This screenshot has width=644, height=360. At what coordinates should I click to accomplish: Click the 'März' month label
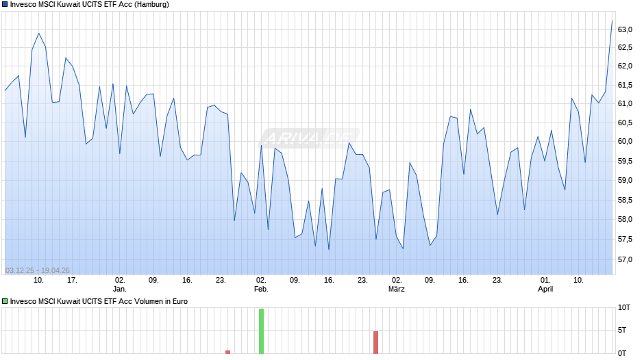[397, 289]
